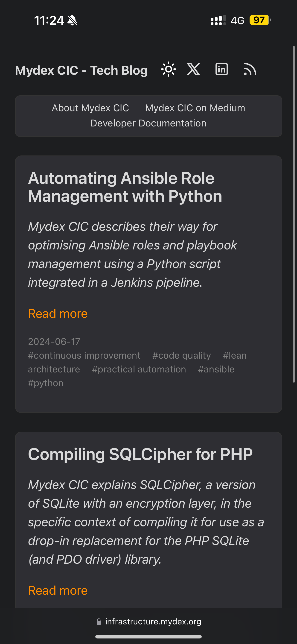297x644 pixels.
Task: Open Developer Documentation menu item
Action: [148, 123]
